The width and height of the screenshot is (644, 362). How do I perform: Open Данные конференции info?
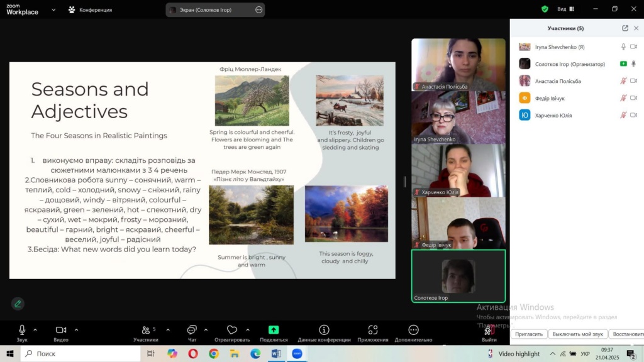(324, 333)
